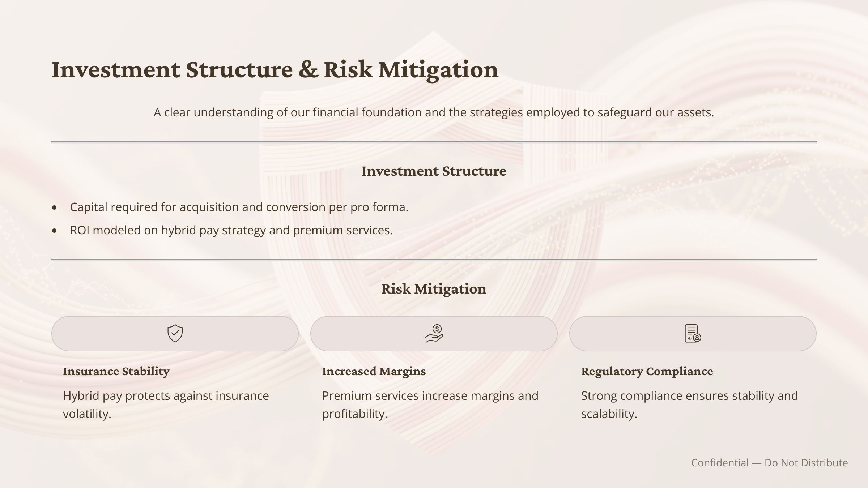The image size is (868, 488).
Task: Click the 'Increased Margins' heading
Action: (x=374, y=371)
